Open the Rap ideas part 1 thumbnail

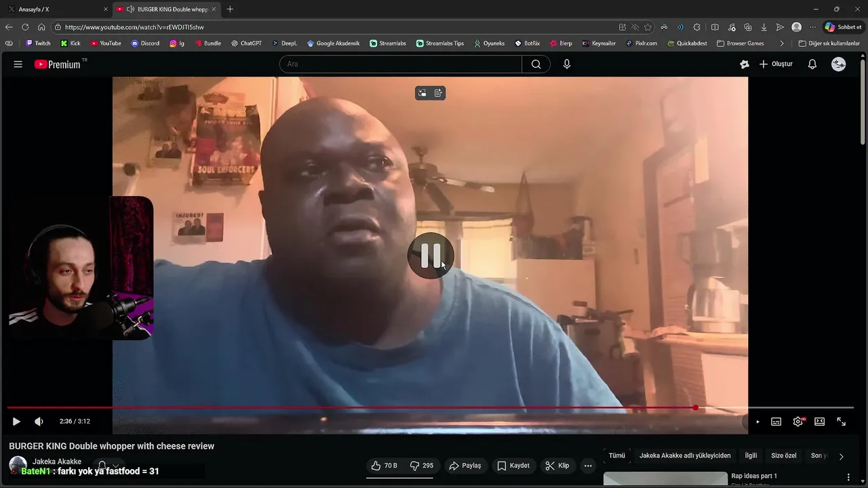tap(665, 479)
